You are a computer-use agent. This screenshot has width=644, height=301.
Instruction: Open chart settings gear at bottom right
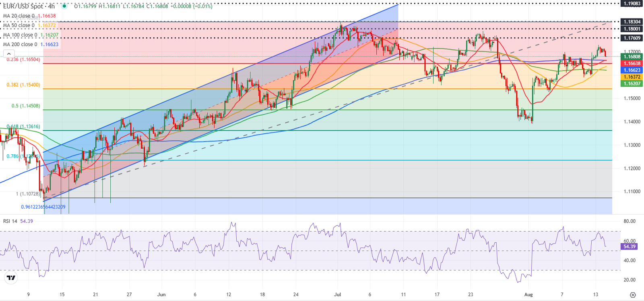633,295
